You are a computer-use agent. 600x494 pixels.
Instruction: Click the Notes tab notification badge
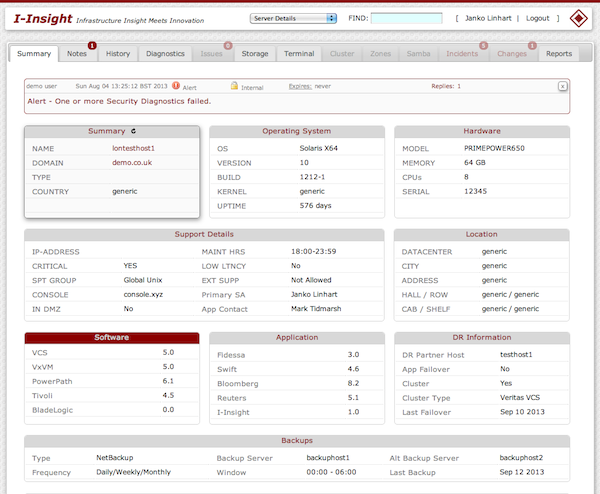[92, 45]
